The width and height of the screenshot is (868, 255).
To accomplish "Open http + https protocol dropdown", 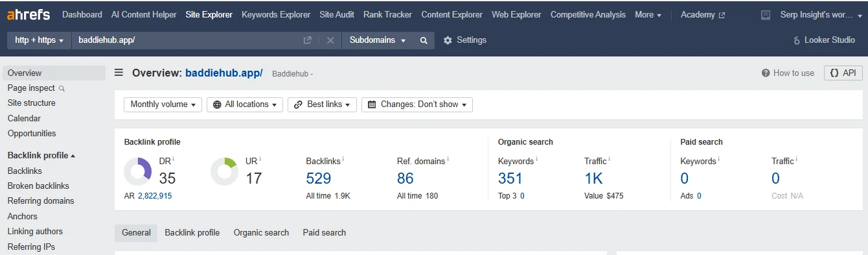I will click(39, 40).
